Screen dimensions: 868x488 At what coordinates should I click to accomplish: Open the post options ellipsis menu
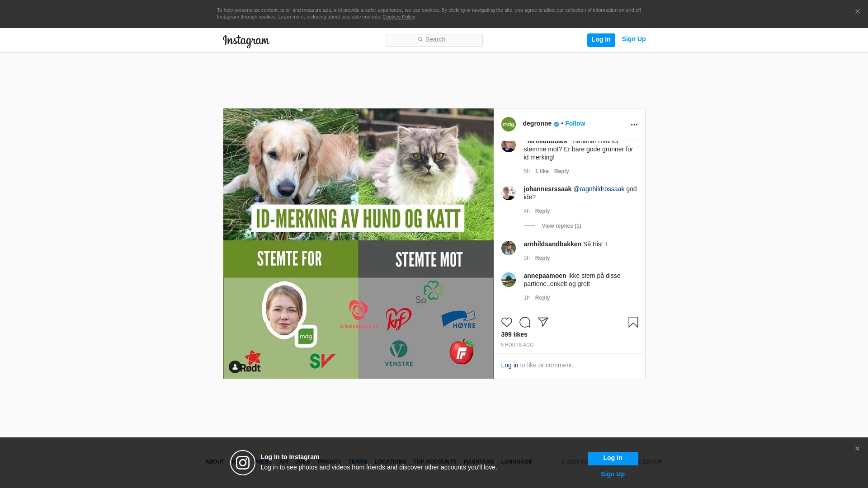[x=634, y=125]
